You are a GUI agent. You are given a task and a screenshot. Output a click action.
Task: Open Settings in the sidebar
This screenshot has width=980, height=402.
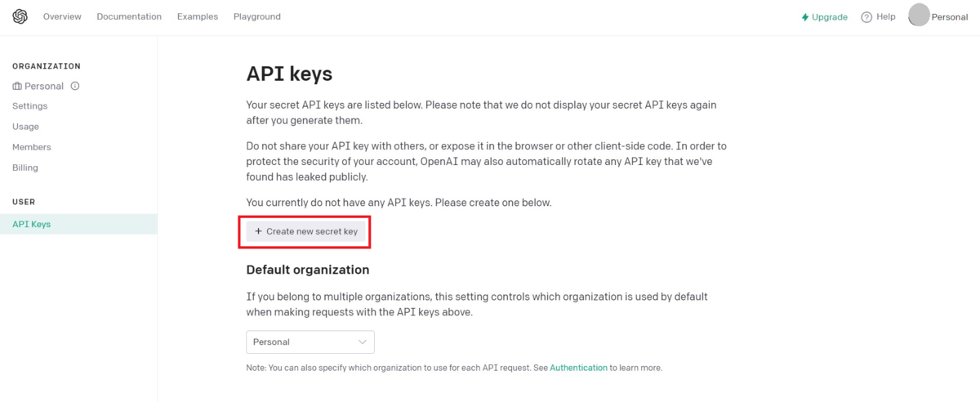(x=30, y=106)
